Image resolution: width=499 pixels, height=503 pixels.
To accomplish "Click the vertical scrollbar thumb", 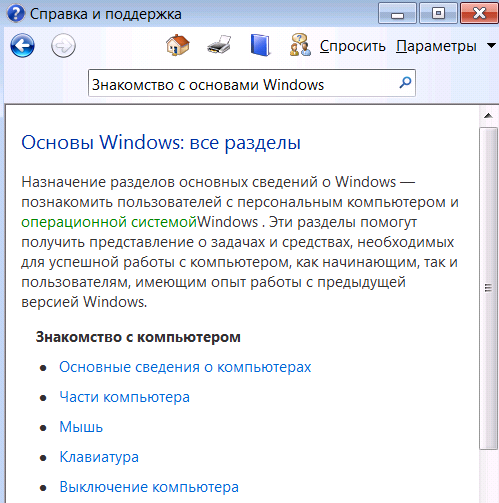I will pos(488,288).
